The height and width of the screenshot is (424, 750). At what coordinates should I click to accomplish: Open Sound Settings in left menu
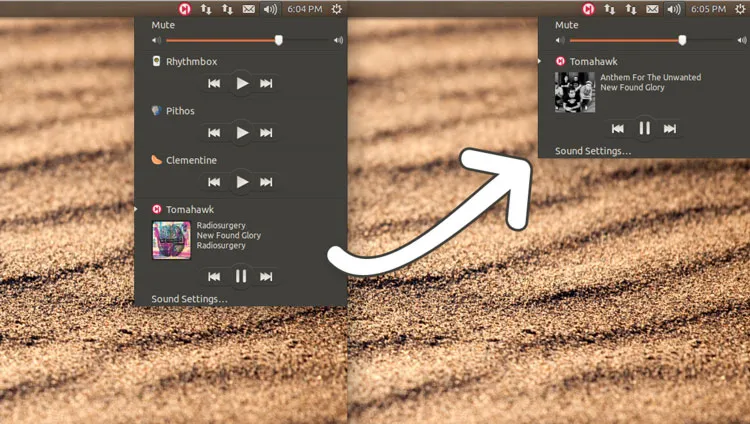tap(189, 299)
